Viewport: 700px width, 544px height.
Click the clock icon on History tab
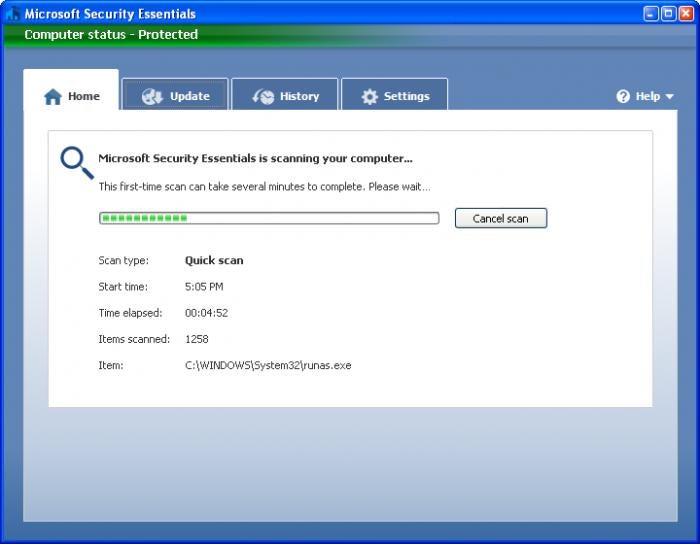click(x=263, y=96)
